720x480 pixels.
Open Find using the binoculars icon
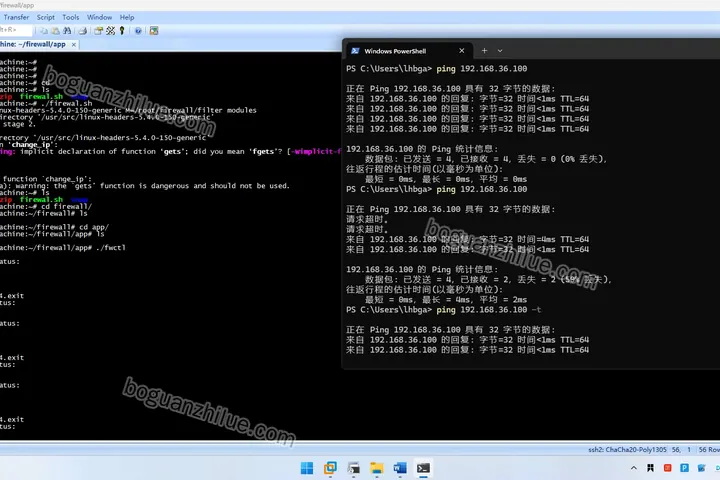(x=67, y=31)
